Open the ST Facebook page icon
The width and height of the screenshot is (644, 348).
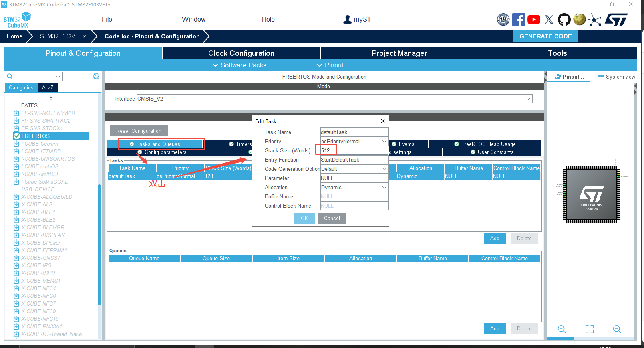(x=518, y=20)
